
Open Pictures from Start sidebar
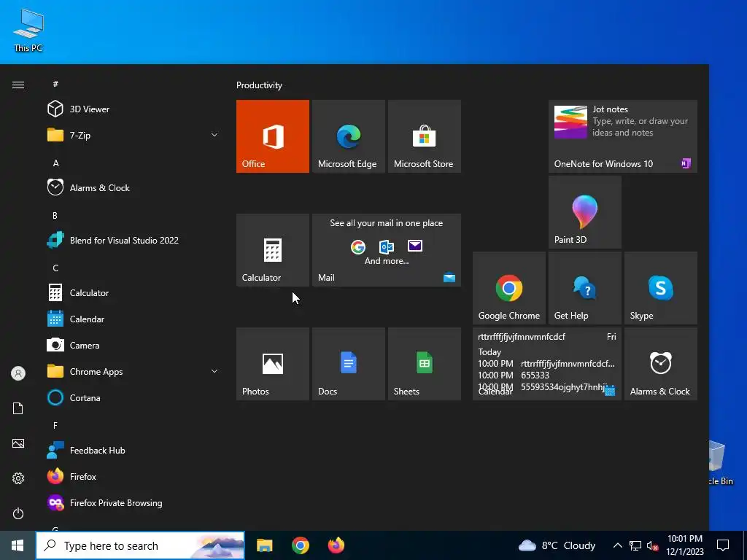pyautogui.click(x=18, y=443)
